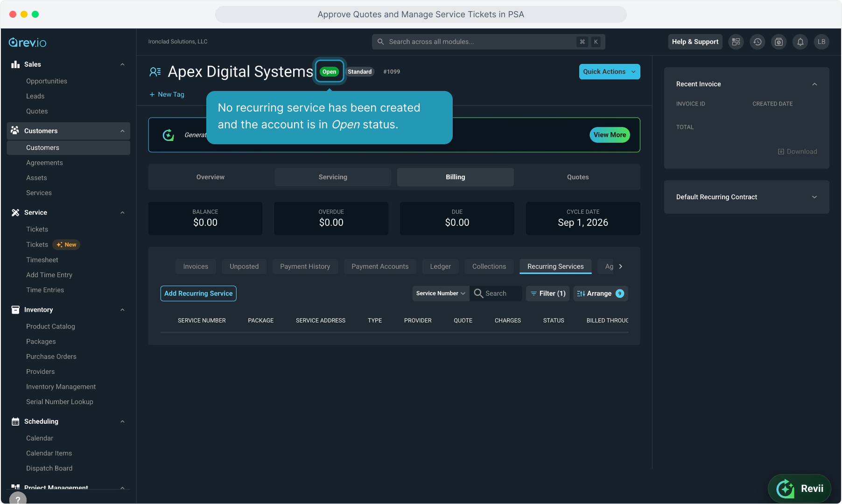Switch to the Overview tab
842x504 pixels.
click(210, 177)
